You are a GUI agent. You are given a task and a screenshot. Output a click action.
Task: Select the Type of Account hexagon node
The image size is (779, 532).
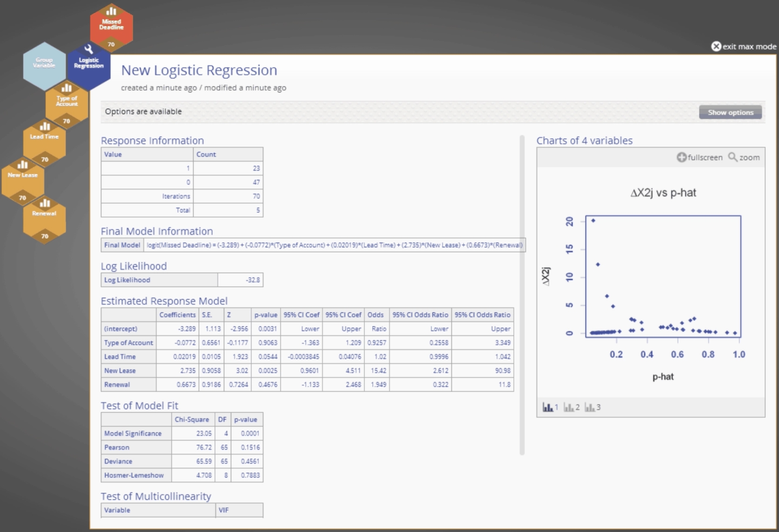(x=67, y=103)
